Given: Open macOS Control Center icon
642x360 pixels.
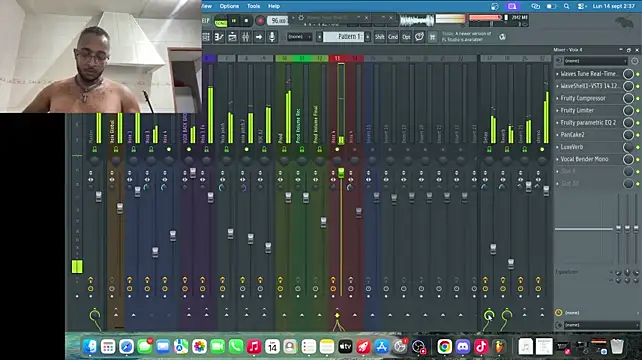Looking at the screenshot, I should pos(581,6).
